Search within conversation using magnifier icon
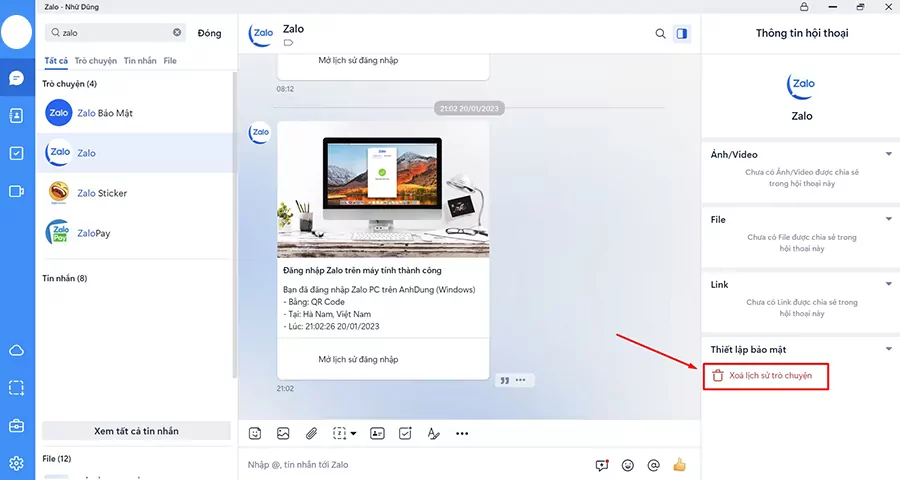 tap(661, 34)
